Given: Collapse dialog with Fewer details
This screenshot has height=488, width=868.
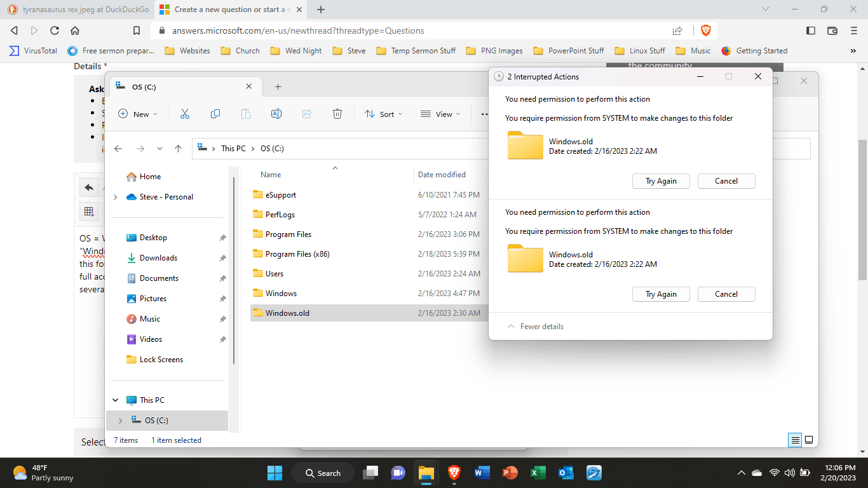Looking at the screenshot, I should click(535, 327).
